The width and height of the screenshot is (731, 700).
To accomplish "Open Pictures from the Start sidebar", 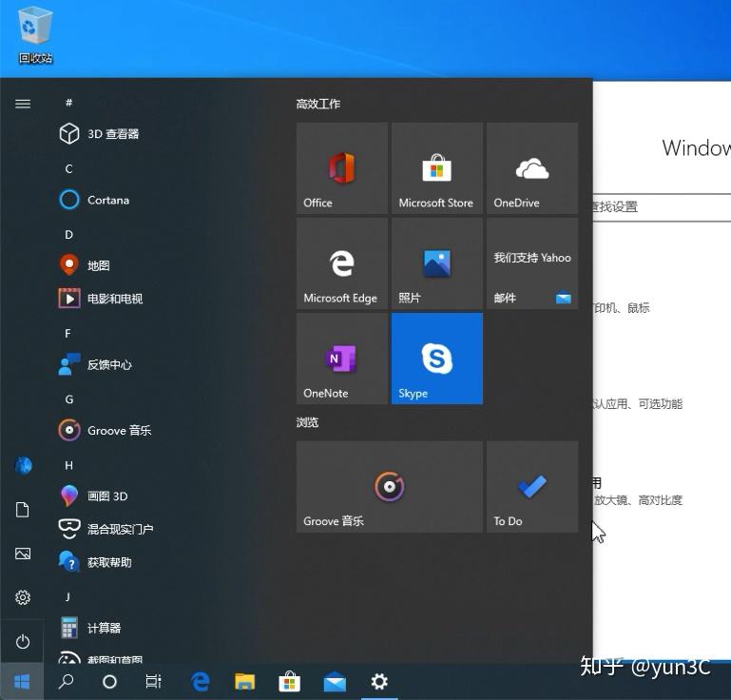I will point(23,554).
